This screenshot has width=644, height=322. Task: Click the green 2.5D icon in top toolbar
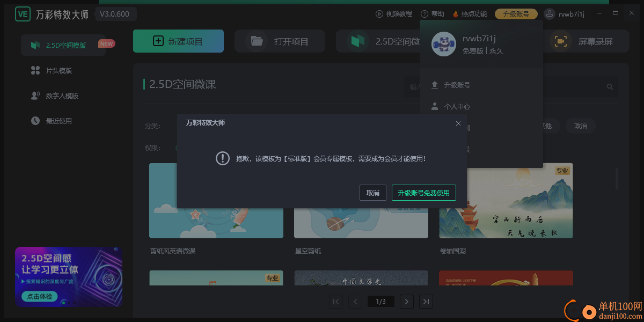click(x=358, y=41)
